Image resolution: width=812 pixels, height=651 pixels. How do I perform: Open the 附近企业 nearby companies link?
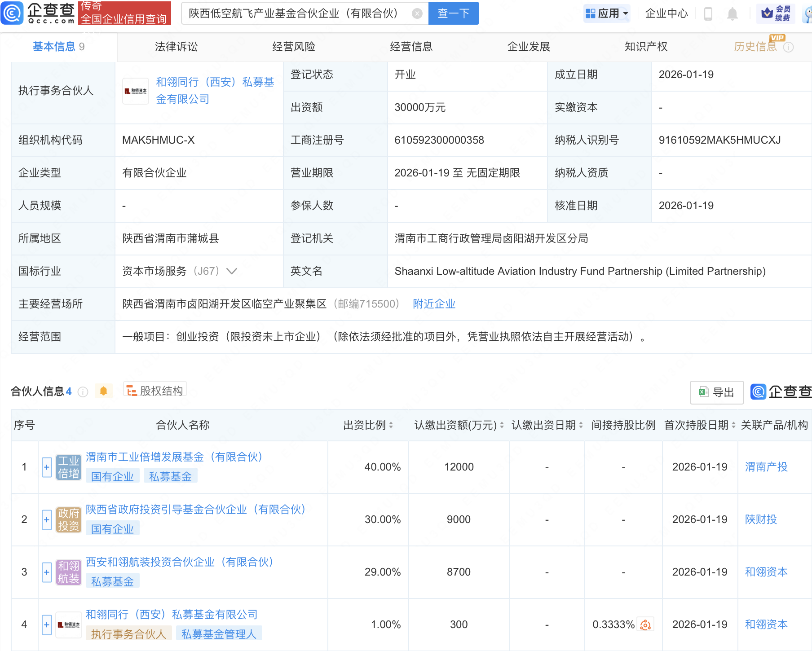coord(434,304)
